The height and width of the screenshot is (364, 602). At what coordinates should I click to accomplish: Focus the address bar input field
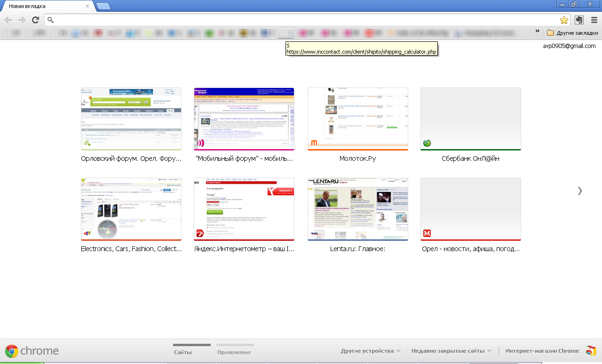(306, 20)
